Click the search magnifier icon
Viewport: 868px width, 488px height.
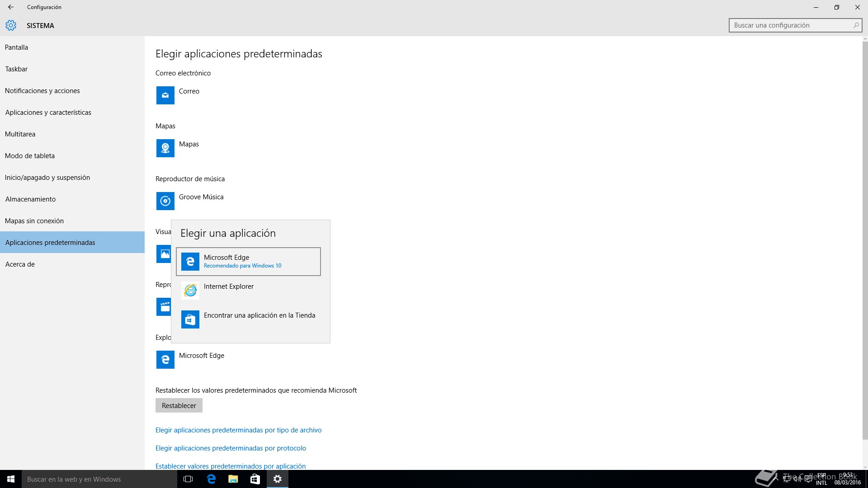pos(856,25)
